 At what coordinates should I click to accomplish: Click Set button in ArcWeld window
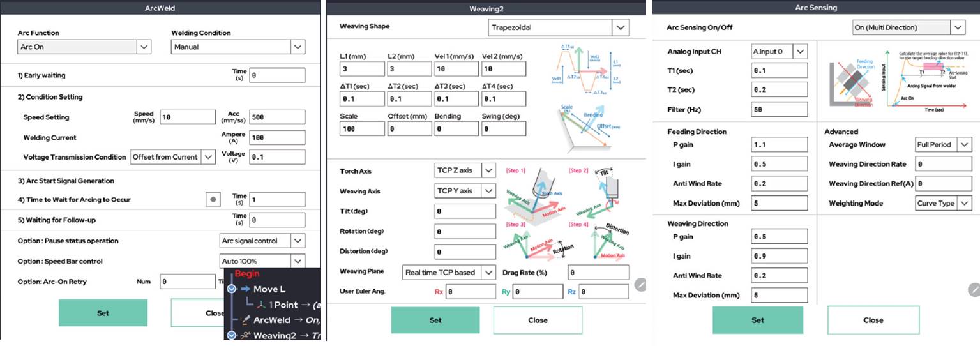[x=103, y=313]
